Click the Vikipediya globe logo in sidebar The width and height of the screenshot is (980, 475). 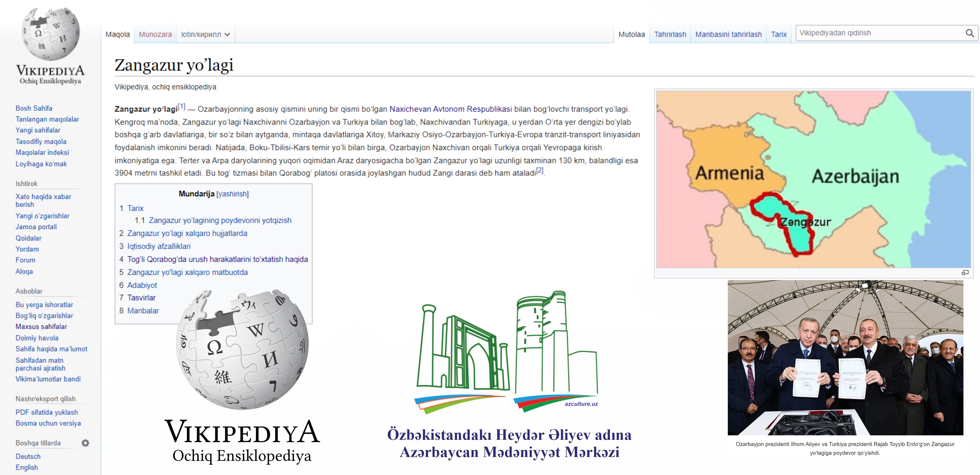(51, 46)
